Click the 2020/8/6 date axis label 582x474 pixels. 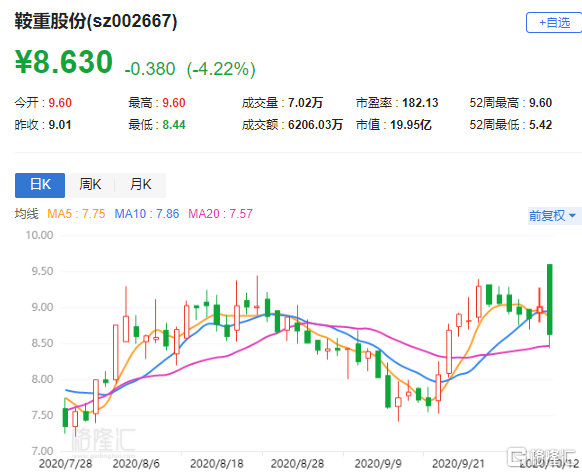(136, 464)
